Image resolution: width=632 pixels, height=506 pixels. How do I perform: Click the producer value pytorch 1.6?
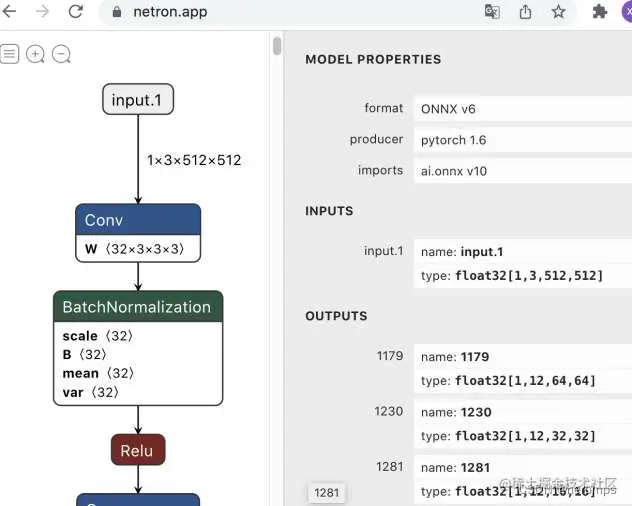coord(523,140)
